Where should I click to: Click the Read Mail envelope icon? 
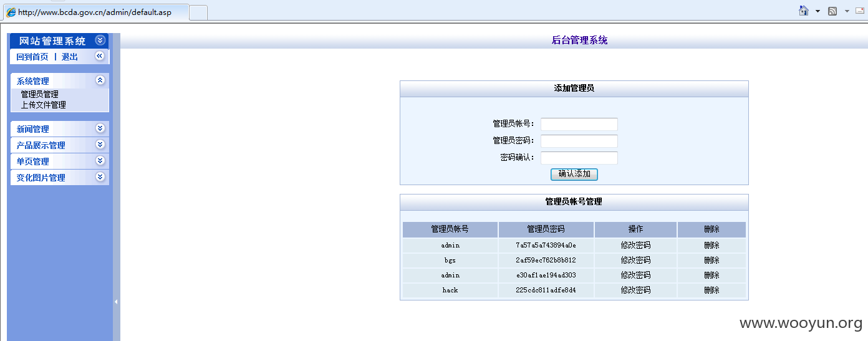coord(861,11)
